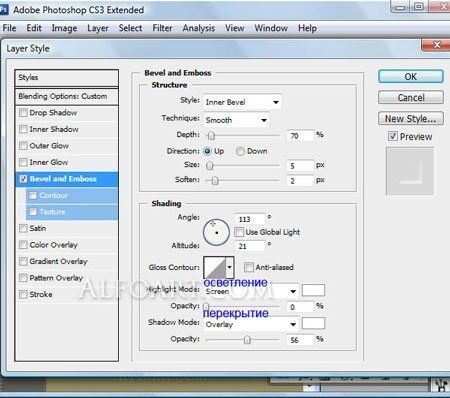Open the View menu
Screen dimensions: 450x398
pos(235,28)
